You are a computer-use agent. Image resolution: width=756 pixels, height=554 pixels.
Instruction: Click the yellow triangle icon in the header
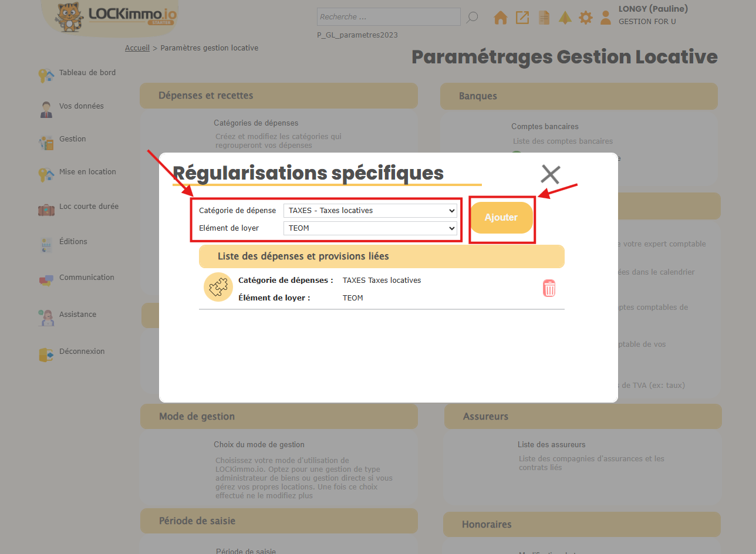coord(565,18)
